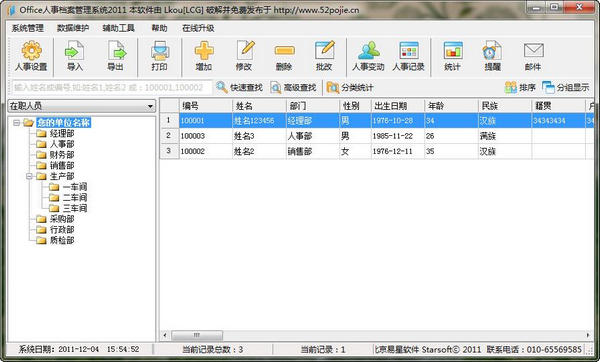Open the 在职人员 dropdown

pos(82,106)
